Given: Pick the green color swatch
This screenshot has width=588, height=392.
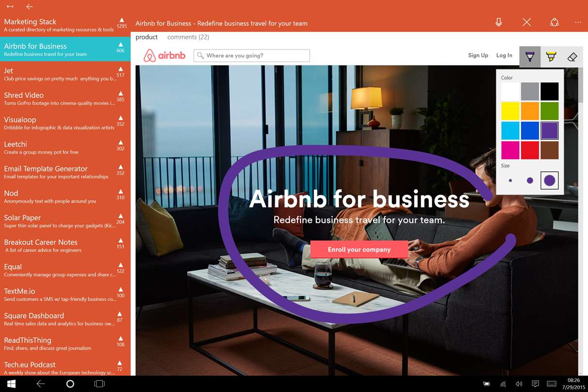Looking at the screenshot, I should (x=550, y=111).
